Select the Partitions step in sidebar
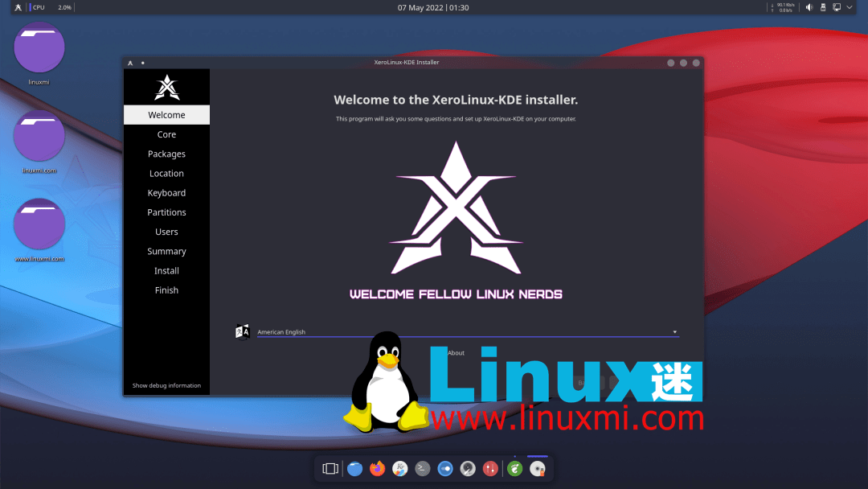The width and height of the screenshot is (868, 489). 166,212
